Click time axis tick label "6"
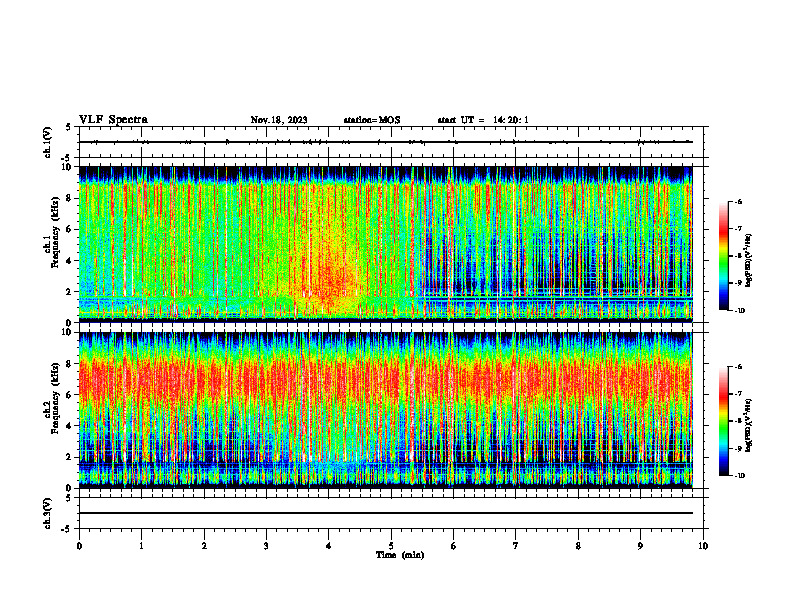The width and height of the screenshot is (792, 612). pyautogui.click(x=454, y=546)
